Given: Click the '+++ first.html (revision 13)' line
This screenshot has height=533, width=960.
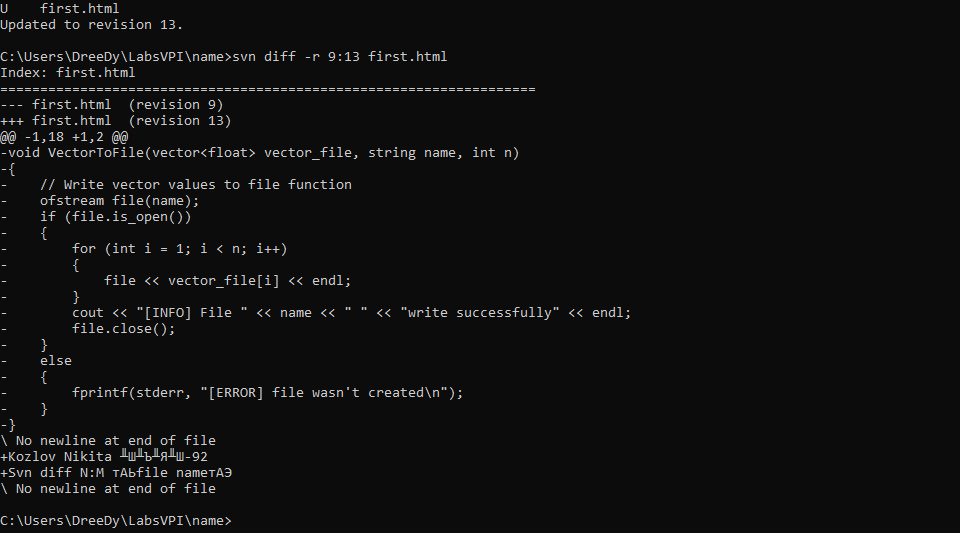Looking at the screenshot, I should tap(116, 121).
